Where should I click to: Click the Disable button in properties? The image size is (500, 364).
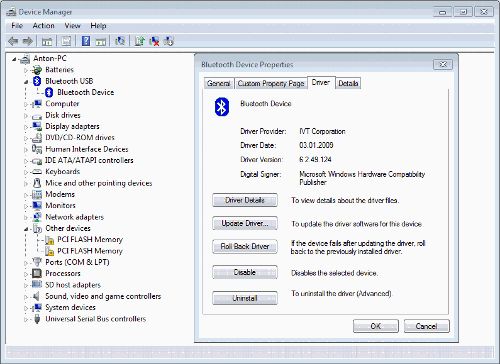245,272
